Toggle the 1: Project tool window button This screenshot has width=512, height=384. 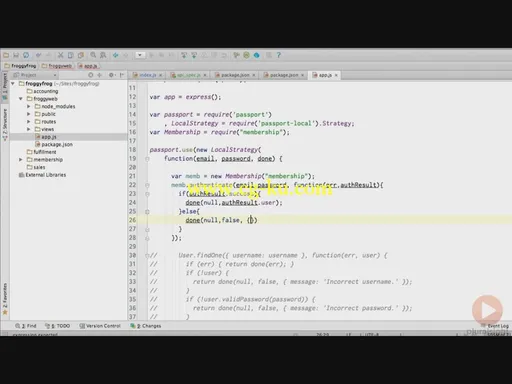point(5,86)
